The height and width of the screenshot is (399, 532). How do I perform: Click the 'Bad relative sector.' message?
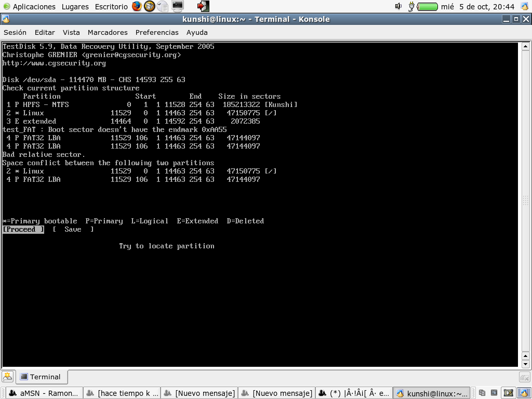(x=44, y=154)
